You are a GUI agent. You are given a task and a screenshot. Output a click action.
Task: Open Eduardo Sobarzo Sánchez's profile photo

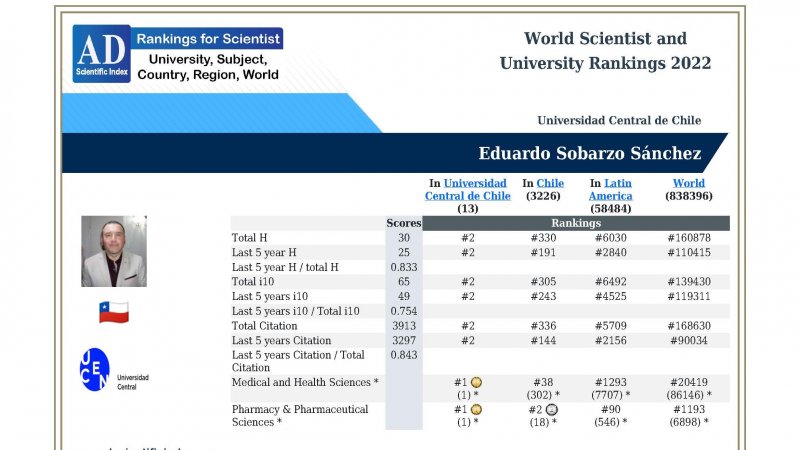click(113, 251)
